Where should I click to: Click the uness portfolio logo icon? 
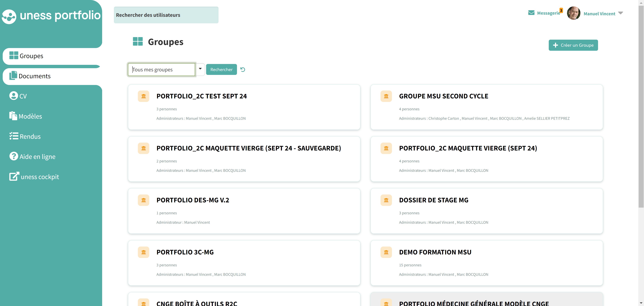pos(9,16)
